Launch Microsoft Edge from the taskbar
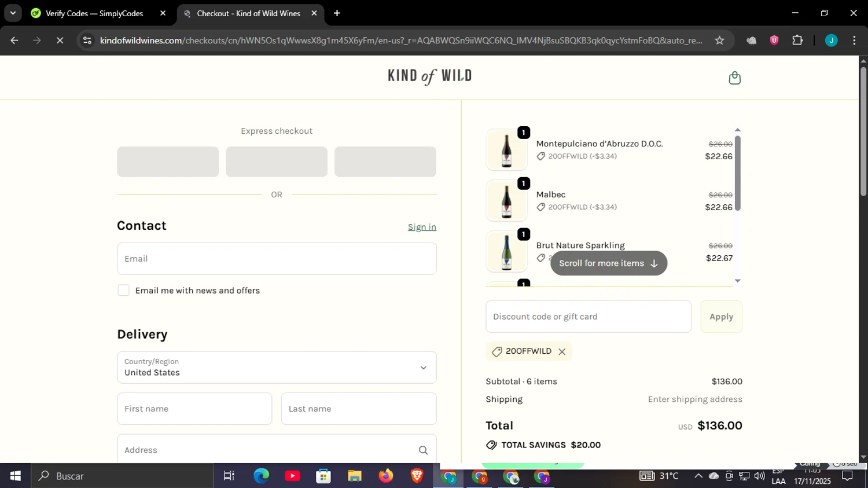 [261, 476]
